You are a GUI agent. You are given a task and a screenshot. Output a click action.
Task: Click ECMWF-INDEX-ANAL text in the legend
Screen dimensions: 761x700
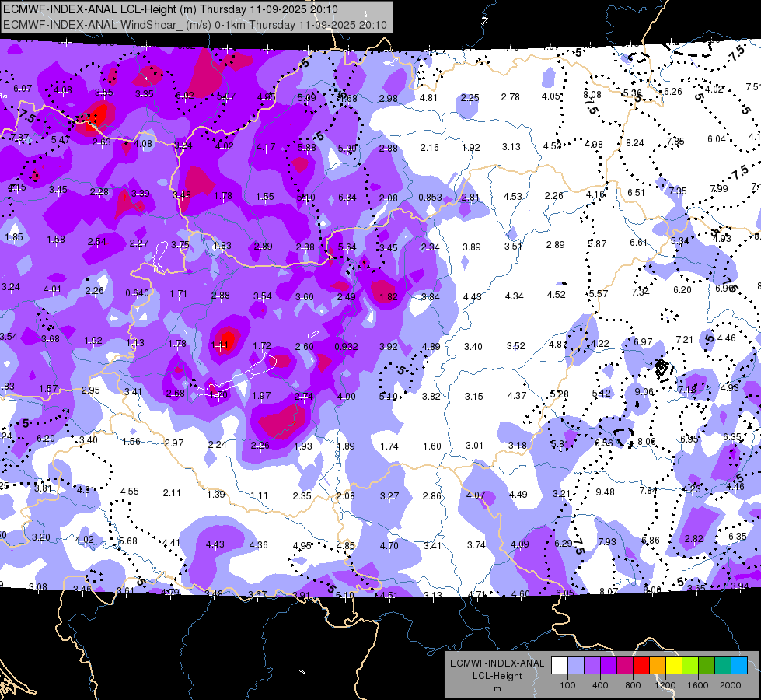pyautogui.click(x=497, y=663)
